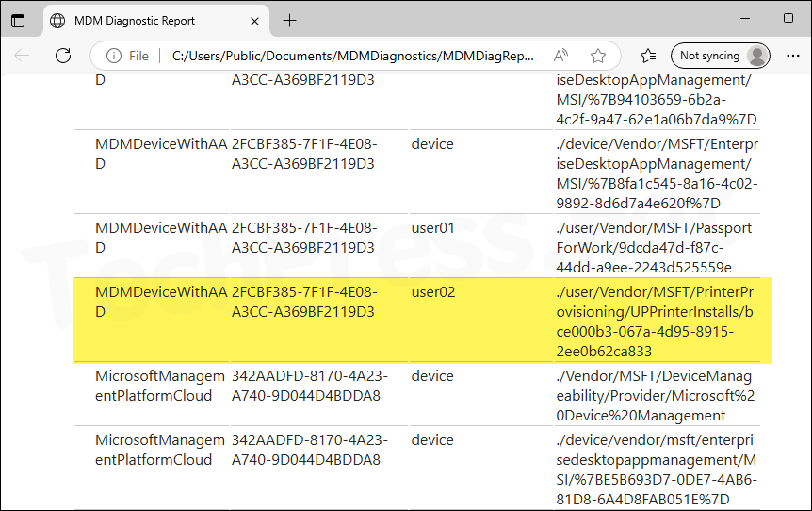Open a new browser tab

tap(289, 21)
